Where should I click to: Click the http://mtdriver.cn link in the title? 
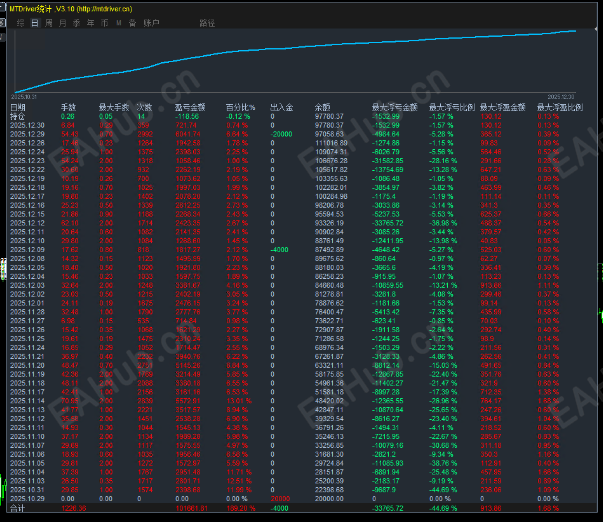(105, 9)
